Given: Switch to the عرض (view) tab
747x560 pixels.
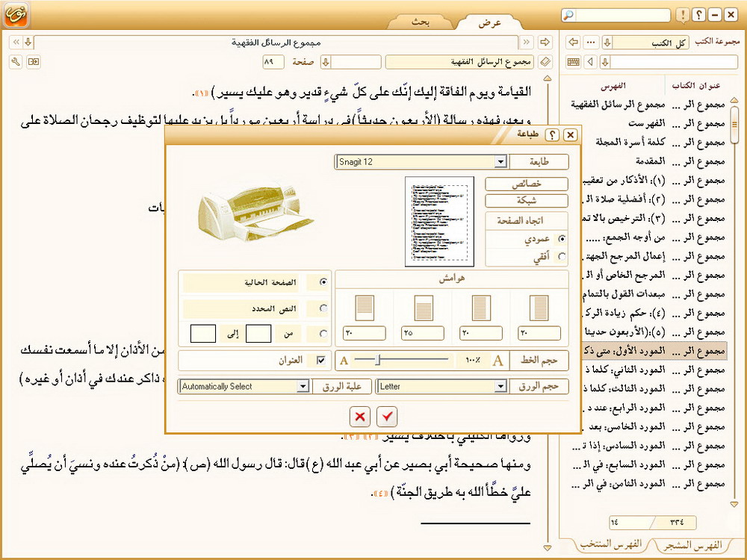Looking at the screenshot, I should coord(490,22).
